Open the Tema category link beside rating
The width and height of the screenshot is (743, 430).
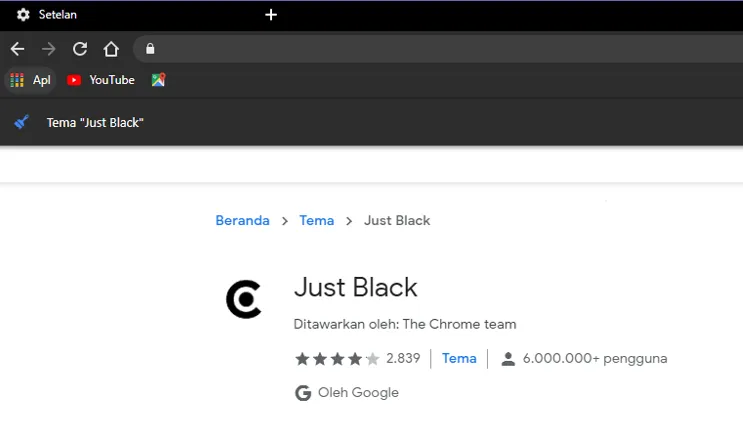pyautogui.click(x=459, y=358)
